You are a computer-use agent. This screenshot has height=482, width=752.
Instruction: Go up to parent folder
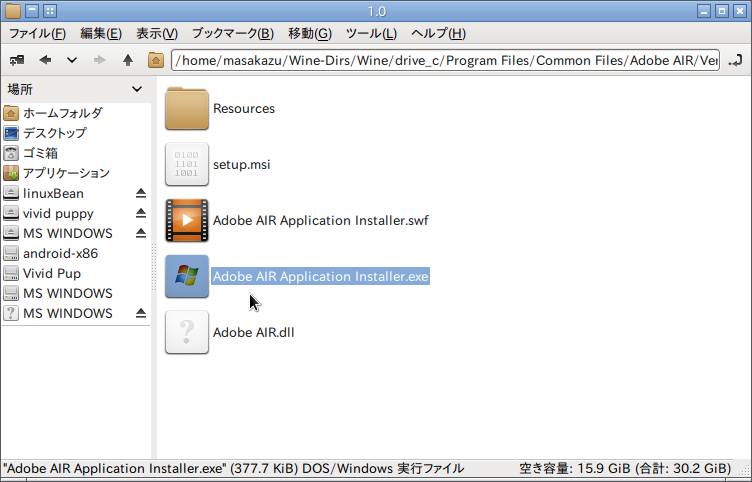click(x=128, y=60)
